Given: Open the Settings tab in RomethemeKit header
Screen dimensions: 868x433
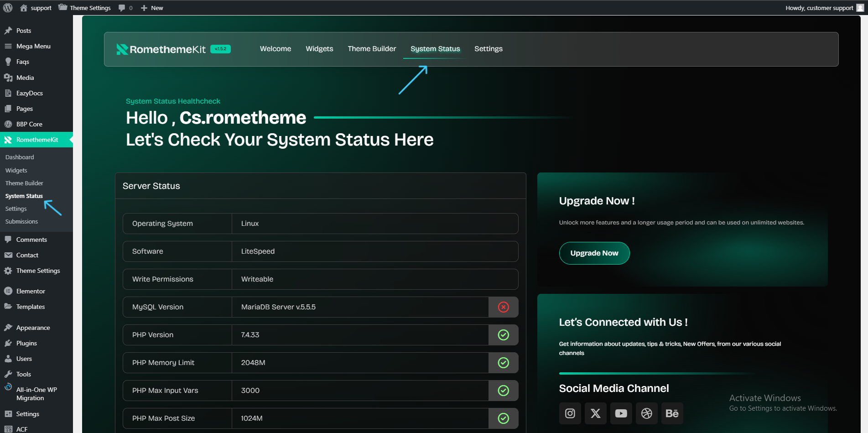Looking at the screenshot, I should pyautogui.click(x=489, y=49).
